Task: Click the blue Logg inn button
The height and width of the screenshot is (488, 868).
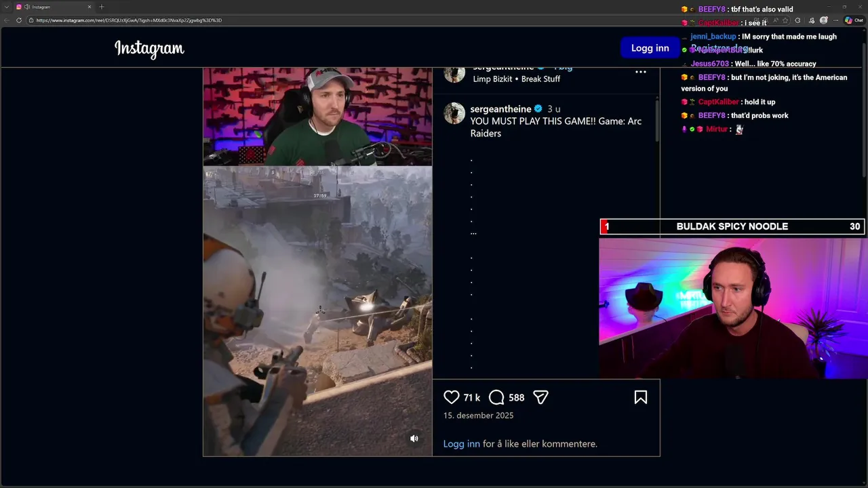Action: pos(650,48)
